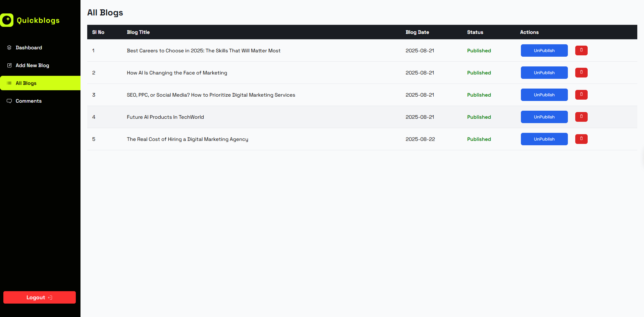The height and width of the screenshot is (317, 644).
Task: Unpublish the 'Best Careers to Choose' blog
Action: tap(544, 50)
